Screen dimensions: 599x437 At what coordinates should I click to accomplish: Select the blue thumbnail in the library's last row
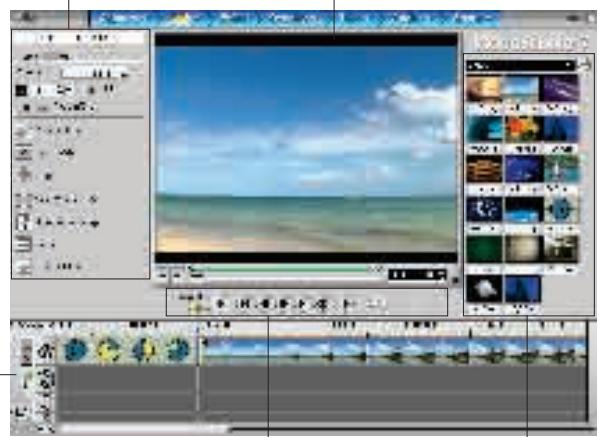(523, 289)
